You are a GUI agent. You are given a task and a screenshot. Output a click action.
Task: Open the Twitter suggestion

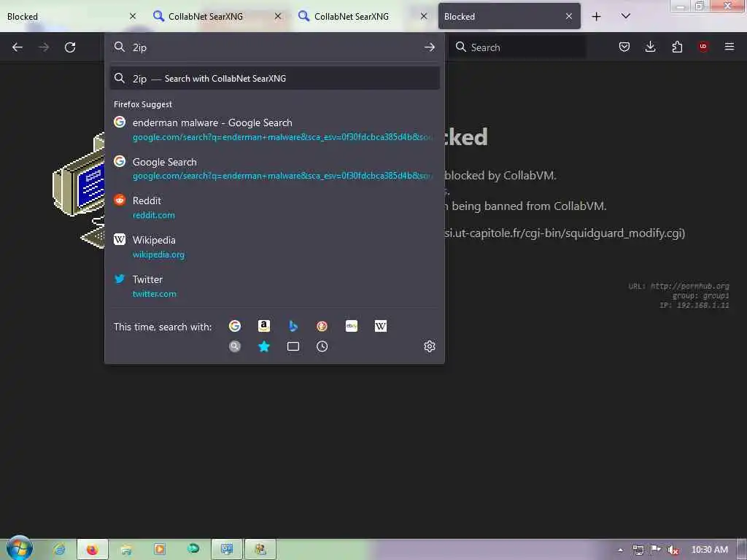[x=274, y=286]
